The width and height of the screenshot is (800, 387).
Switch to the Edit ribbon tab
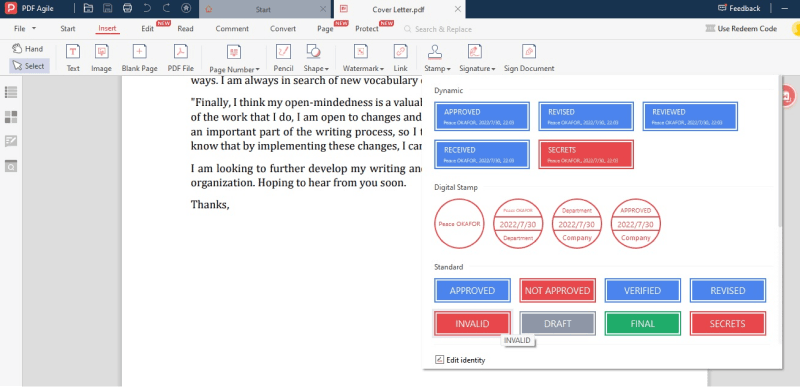coord(147,29)
